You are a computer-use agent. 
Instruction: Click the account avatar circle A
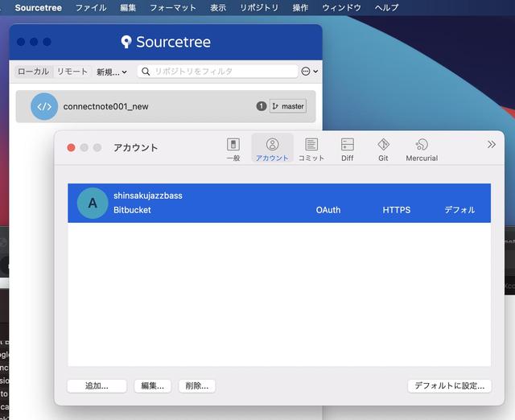point(93,203)
